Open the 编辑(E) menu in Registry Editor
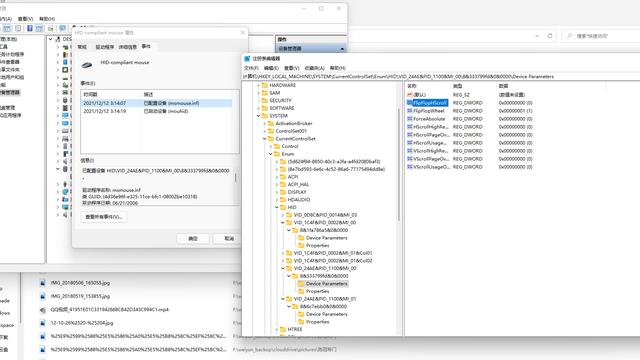 (271, 68)
